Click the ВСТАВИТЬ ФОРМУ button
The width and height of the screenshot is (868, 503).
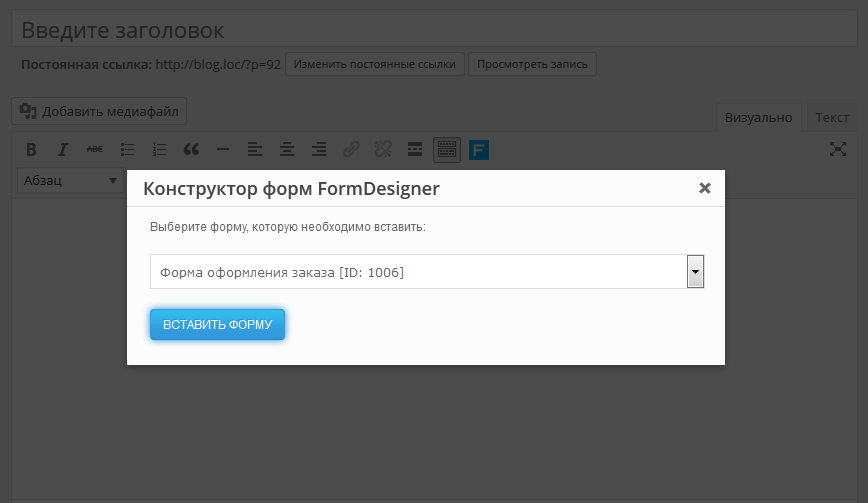tap(218, 324)
